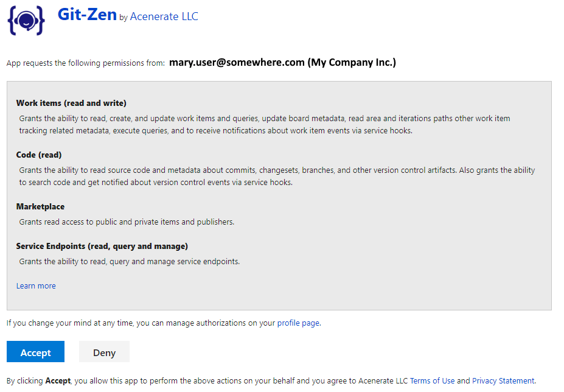The width and height of the screenshot is (564, 392).
Task: Click 'App requests the following permissions from' label
Action: pos(85,63)
